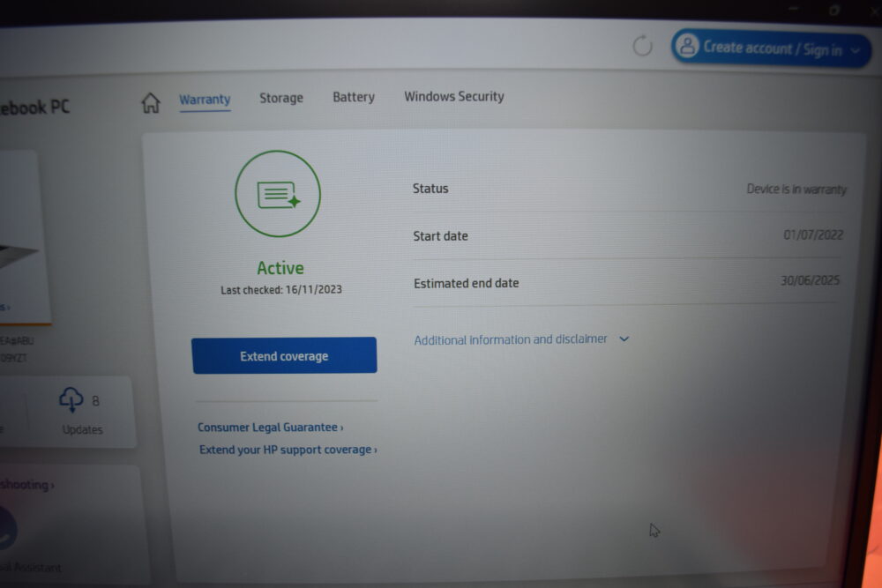Screen dimensions: 882x588
Task: Select the Warranty tab
Action: tap(205, 100)
